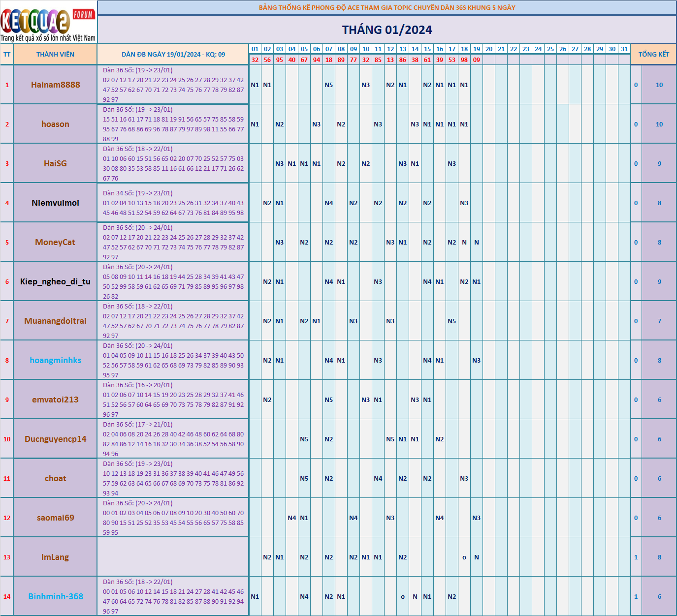
Task: Select saomai69's N3 cell on day 19
Action: 477,518
